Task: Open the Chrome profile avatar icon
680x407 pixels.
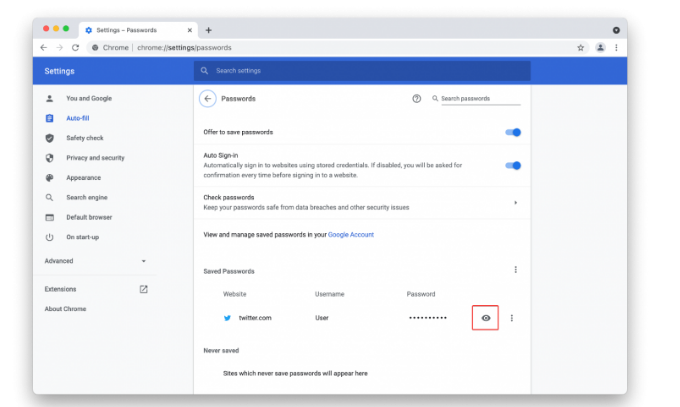Action: (600, 48)
